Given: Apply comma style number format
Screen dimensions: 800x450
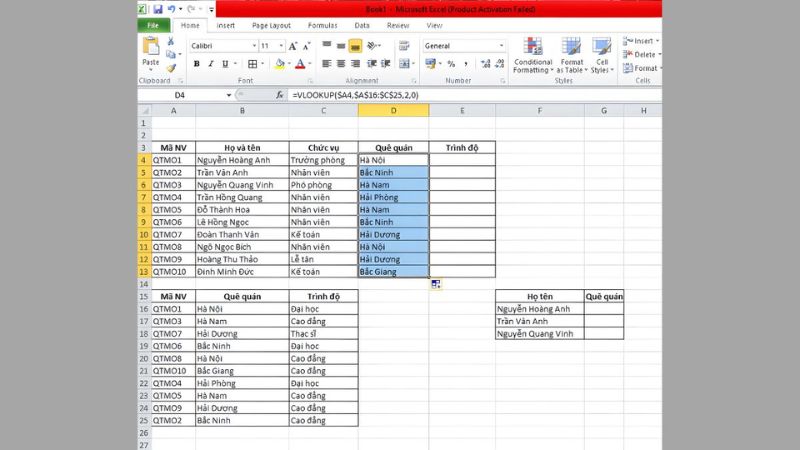Looking at the screenshot, I should [x=465, y=64].
